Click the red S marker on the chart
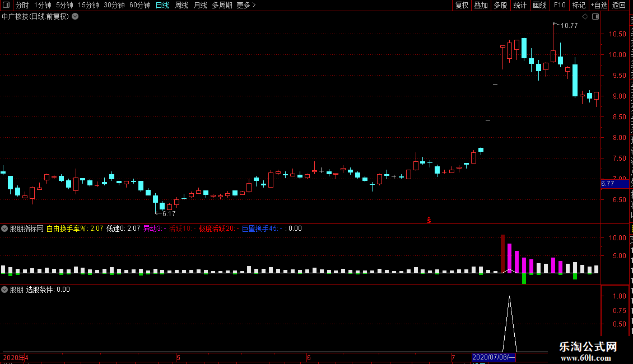This screenshot has width=633, height=364. coord(429,220)
